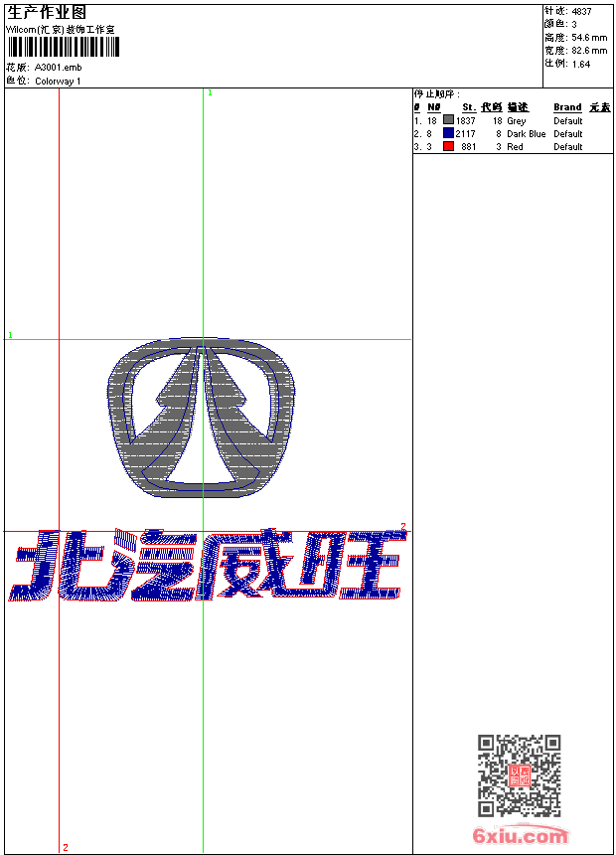Click the Grey color swatch
The image size is (616, 855).
point(448,121)
